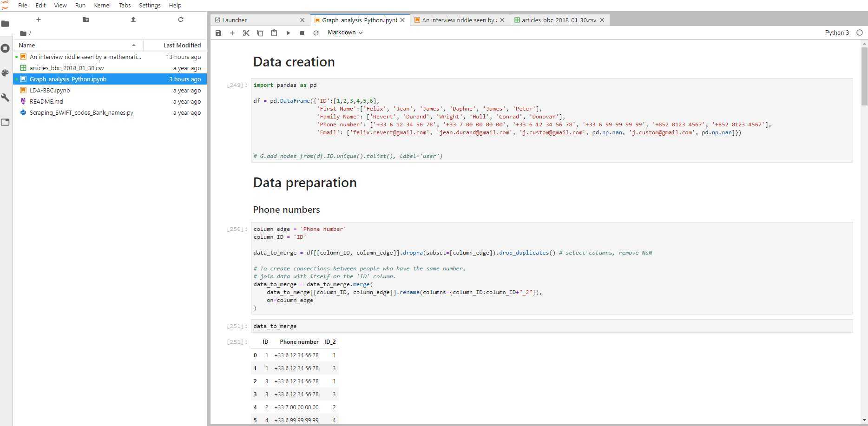Refresh the file list

point(181,20)
